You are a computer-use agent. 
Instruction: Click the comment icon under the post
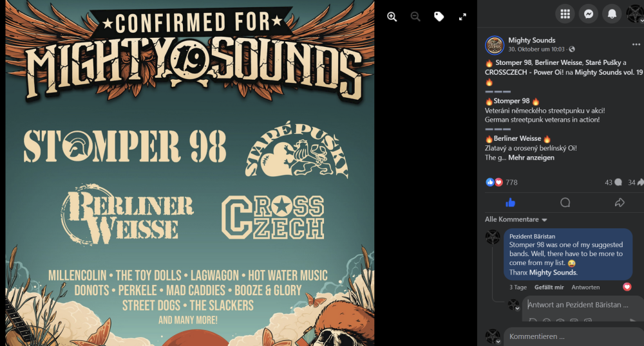[565, 203]
